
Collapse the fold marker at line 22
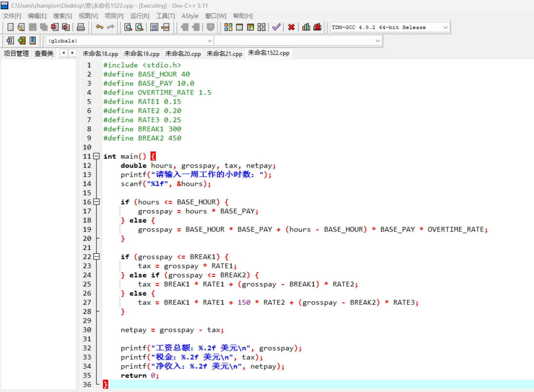click(96, 257)
